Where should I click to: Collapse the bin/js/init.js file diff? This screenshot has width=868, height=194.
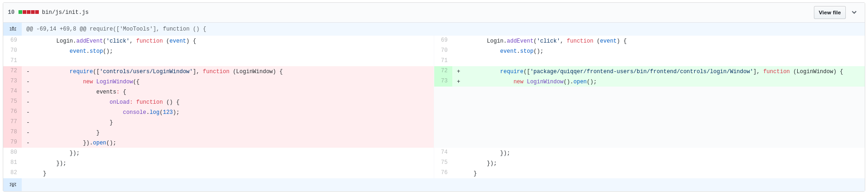pos(854,13)
